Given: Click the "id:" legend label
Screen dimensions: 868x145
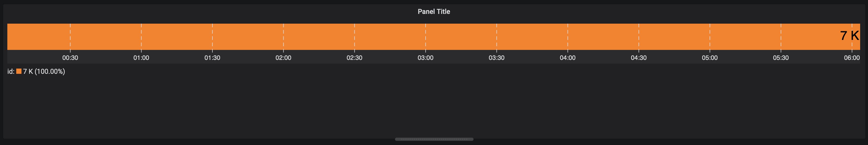Looking at the screenshot, I should tap(11, 71).
